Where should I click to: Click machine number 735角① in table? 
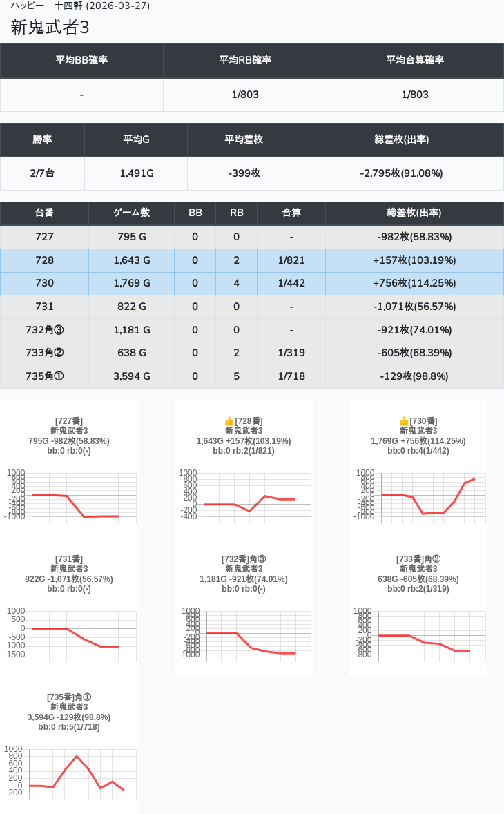click(44, 376)
